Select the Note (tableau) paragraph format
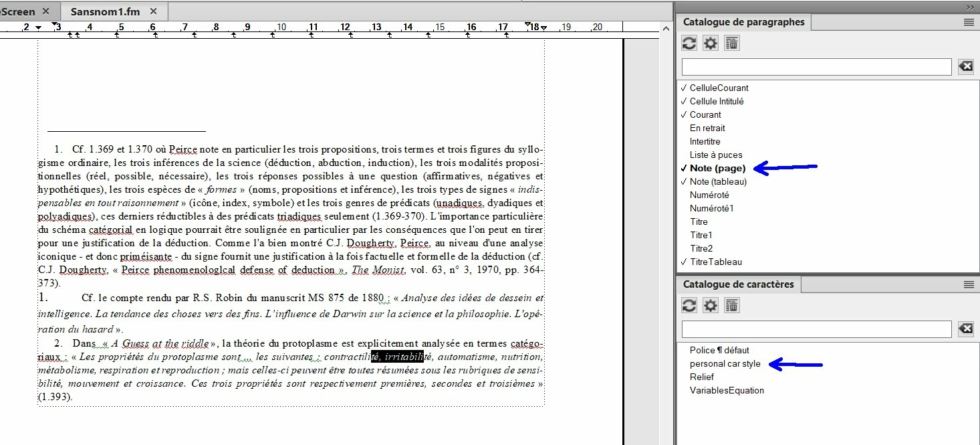Image resolution: width=980 pixels, height=445 pixels. pos(718,181)
